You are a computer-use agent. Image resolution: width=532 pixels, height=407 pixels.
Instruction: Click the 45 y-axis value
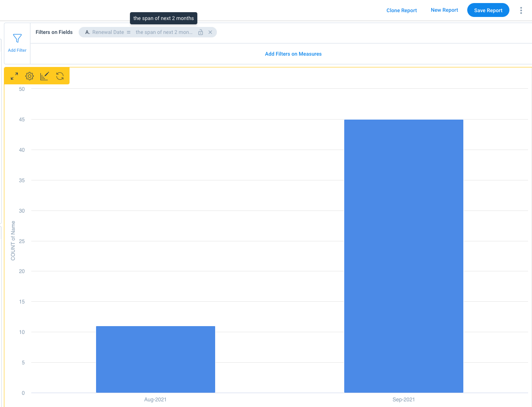tap(22, 120)
